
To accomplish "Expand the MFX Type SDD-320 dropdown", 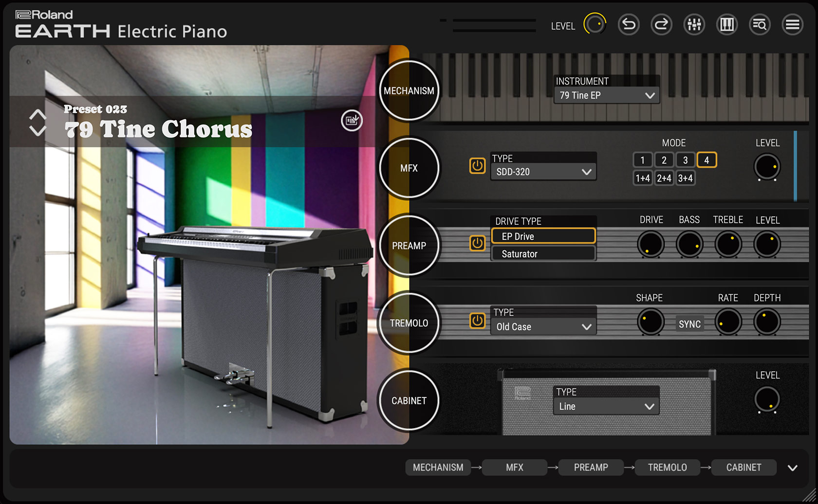I will (543, 172).
